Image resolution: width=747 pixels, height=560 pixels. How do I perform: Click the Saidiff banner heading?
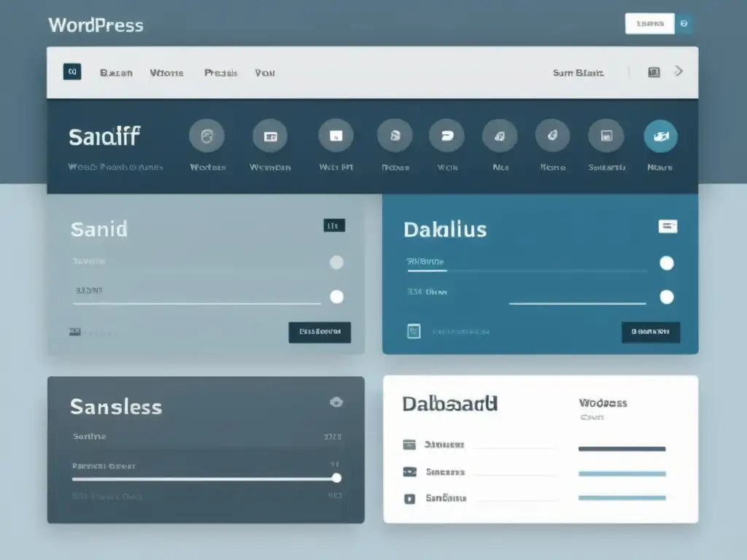(x=104, y=136)
